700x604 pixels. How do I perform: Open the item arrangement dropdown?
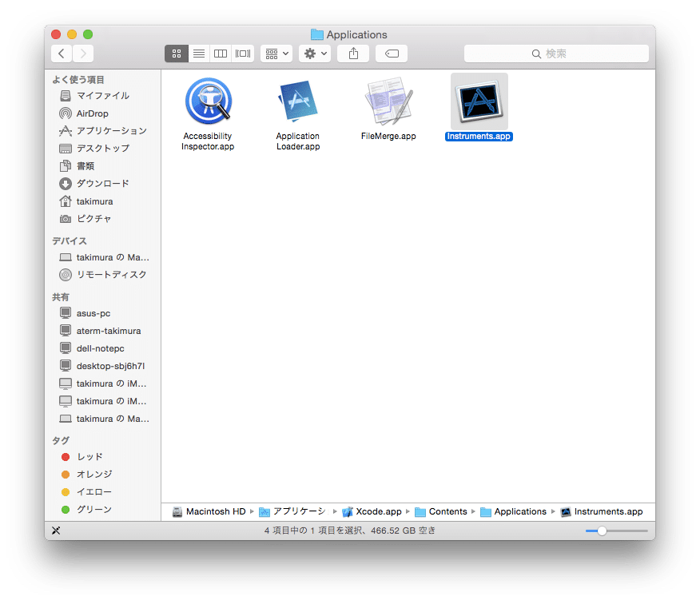point(276,54)
